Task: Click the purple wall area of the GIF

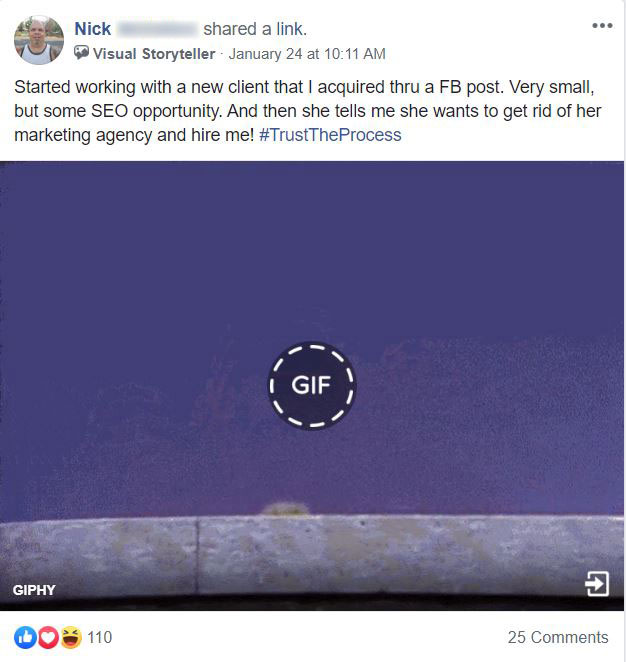Action: click(312, 253)
